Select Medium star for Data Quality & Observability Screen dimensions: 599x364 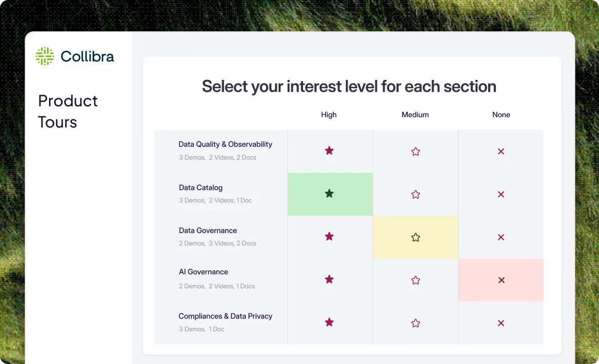[416, 152]
